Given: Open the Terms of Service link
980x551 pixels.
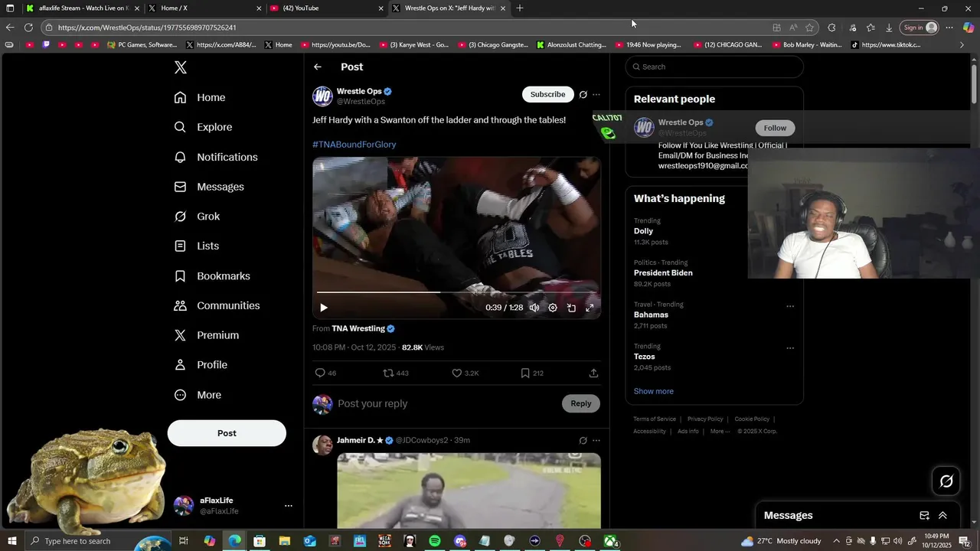Looking at the screenshot, I should click(x=655, y=419).
